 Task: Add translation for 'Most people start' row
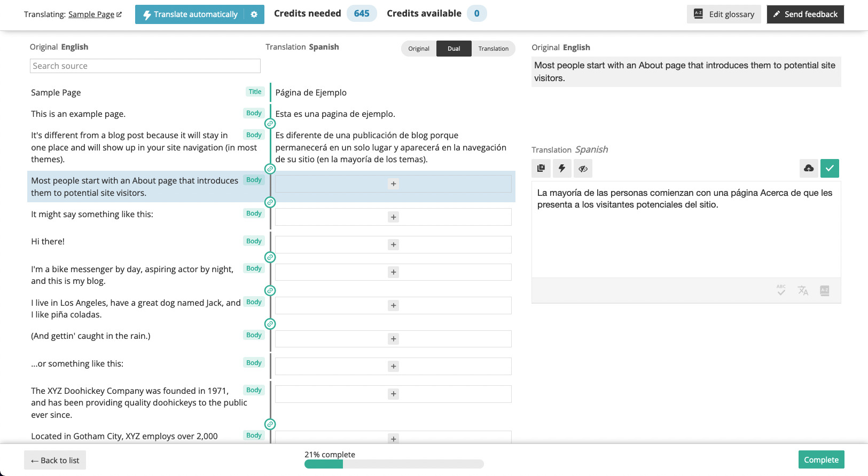[393, 184]
